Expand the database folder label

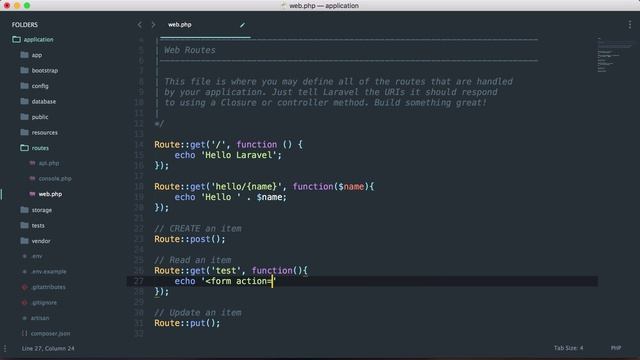point(44,101)
